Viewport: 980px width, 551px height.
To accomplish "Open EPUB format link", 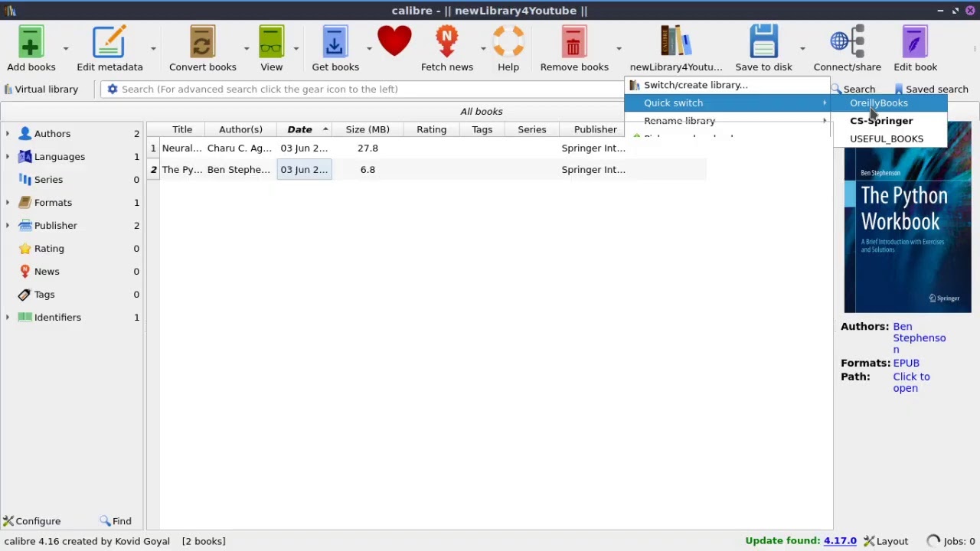I will click(x=906, y=364).
